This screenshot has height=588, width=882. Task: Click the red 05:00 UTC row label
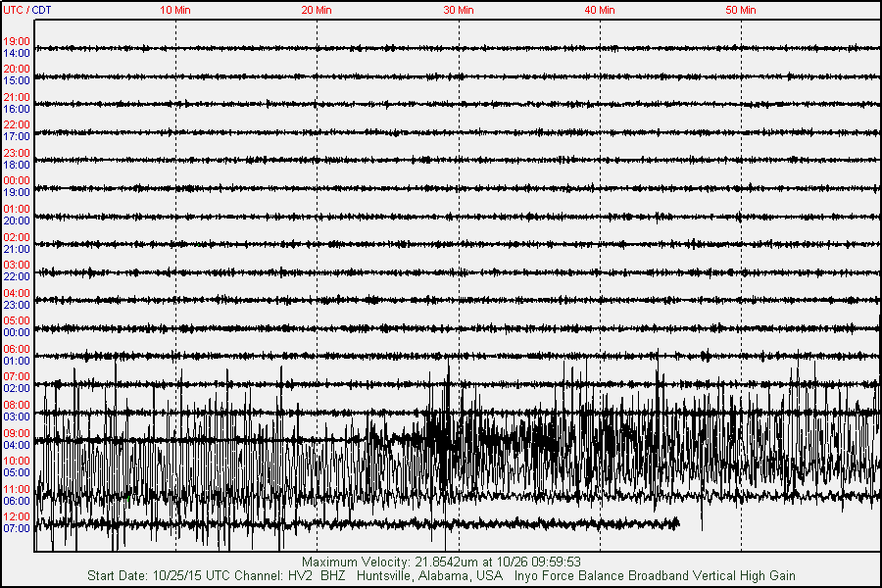click(17, 320)
